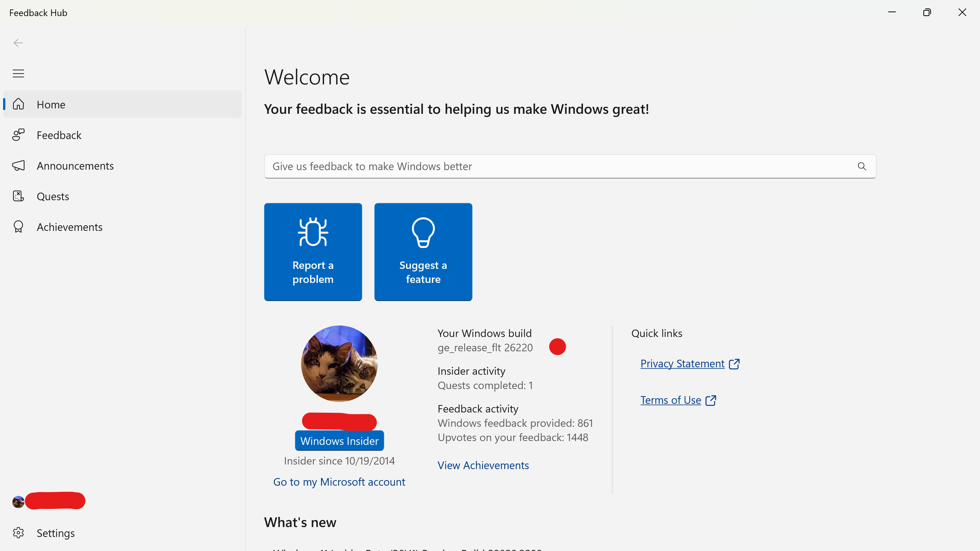The height and width of the screenshot is (551, 980).
Task: Click the search magnifier icon
Action: click(862, 167)
